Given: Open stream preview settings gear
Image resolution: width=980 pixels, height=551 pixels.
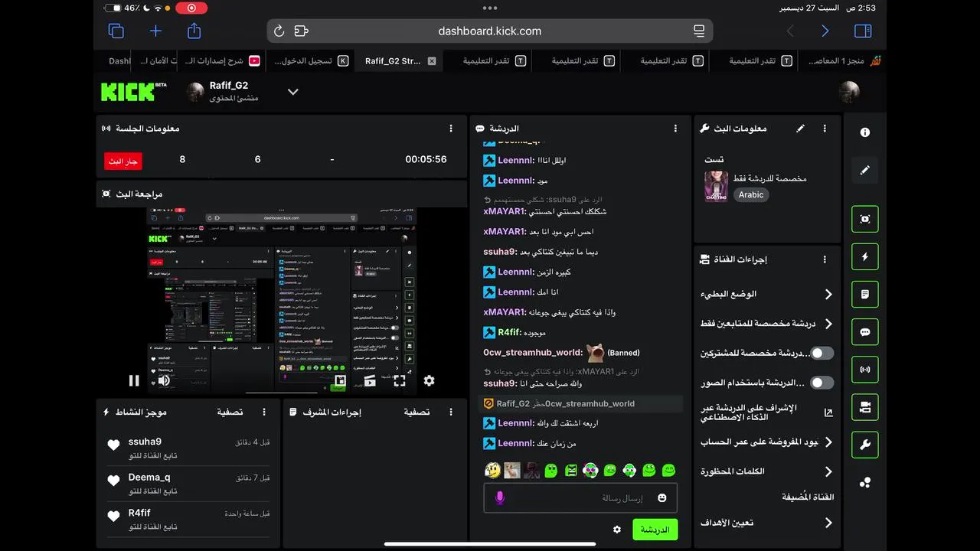Looking at the screenshot, I should point(430,380).
